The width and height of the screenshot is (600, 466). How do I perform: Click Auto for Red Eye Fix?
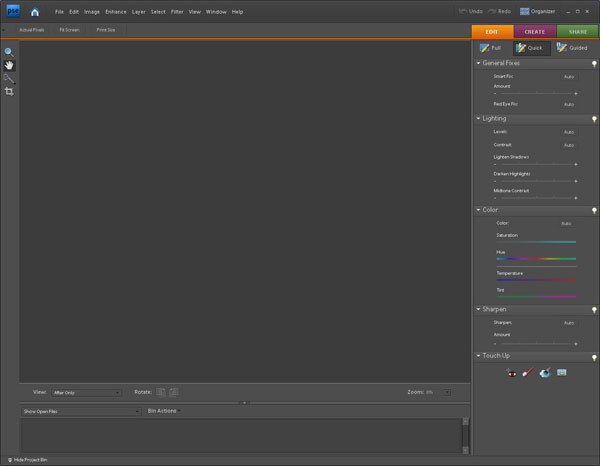[569, 104]
